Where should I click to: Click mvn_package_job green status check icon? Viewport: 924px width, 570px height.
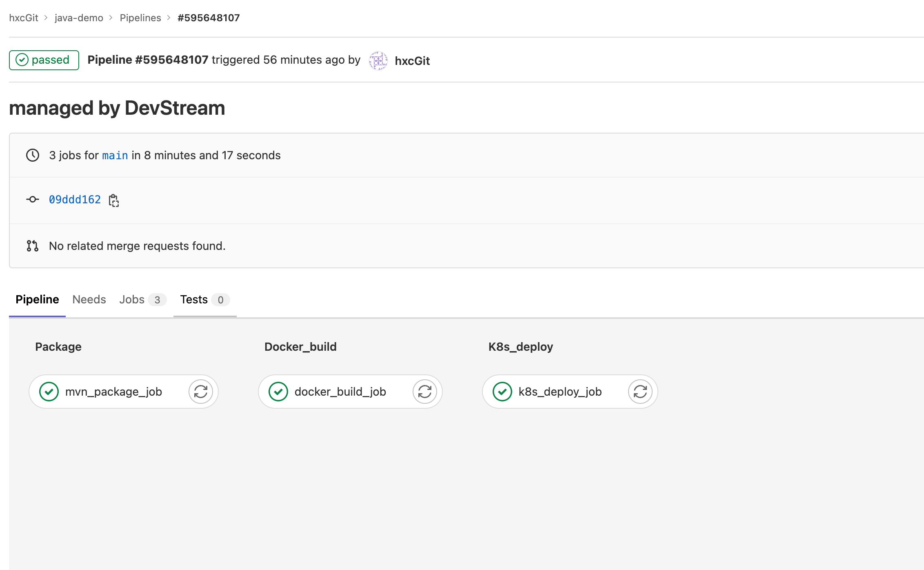[49, 392]
